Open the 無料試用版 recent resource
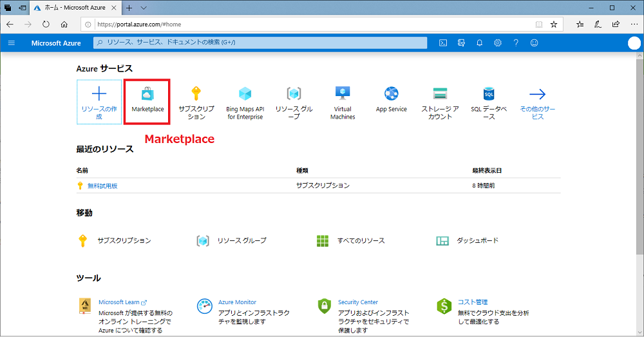This screenshot has width=644, height=337. 102,186
